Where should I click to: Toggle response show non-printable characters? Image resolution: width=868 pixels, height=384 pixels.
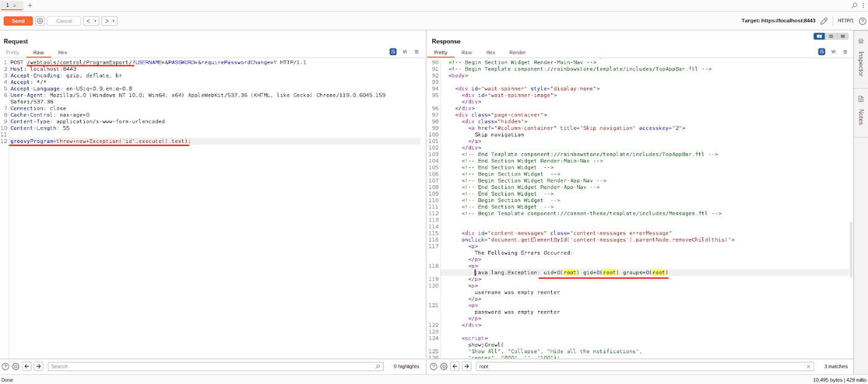click(x=833, y=52)
